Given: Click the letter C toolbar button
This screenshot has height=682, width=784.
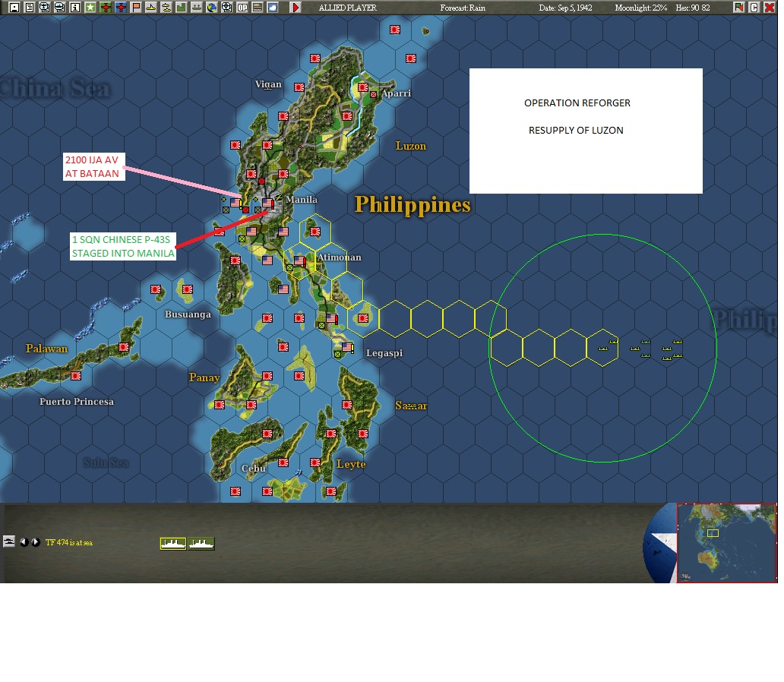Looking at the screenshot, I should click(754, 8).
